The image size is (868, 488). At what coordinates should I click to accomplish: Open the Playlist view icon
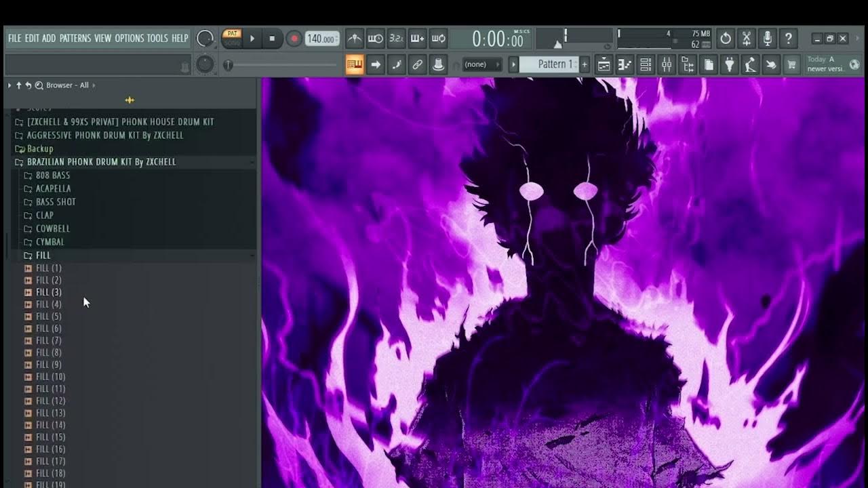pos(604,65)
